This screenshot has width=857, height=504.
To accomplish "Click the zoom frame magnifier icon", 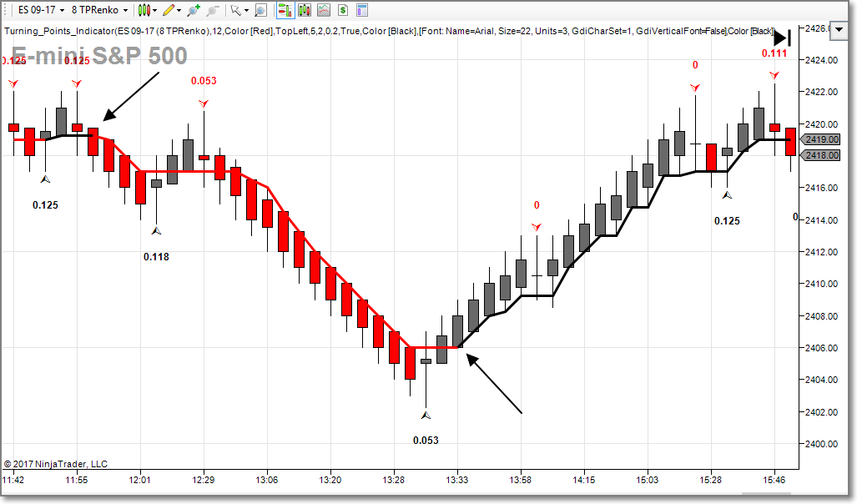I will click(260, 10).
